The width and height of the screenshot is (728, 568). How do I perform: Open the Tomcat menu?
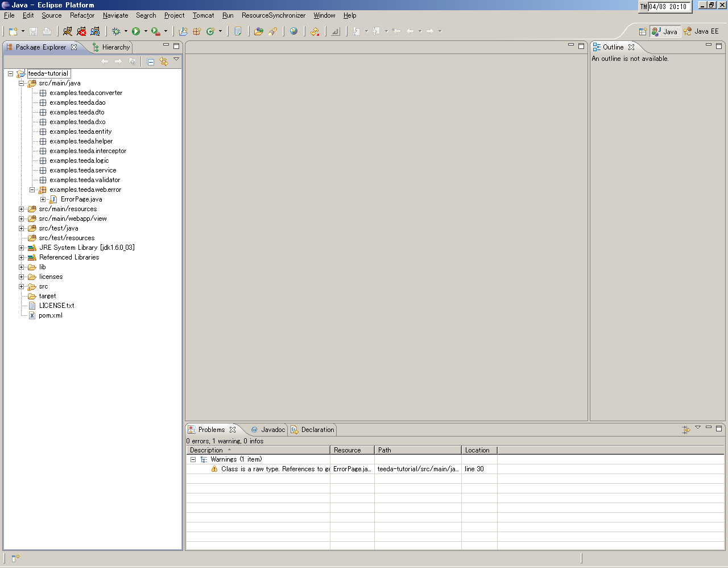[203, 15]
